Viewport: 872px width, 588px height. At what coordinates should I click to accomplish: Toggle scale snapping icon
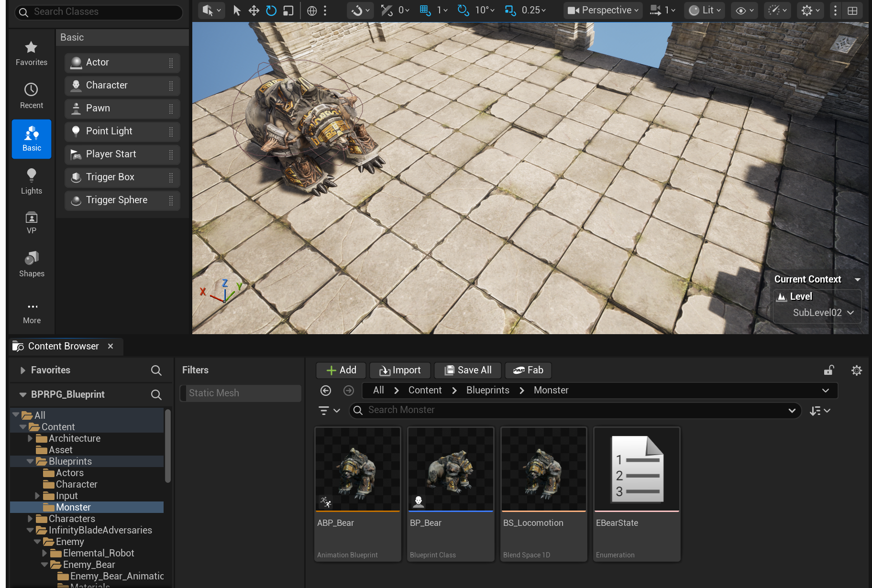point(510,10)
